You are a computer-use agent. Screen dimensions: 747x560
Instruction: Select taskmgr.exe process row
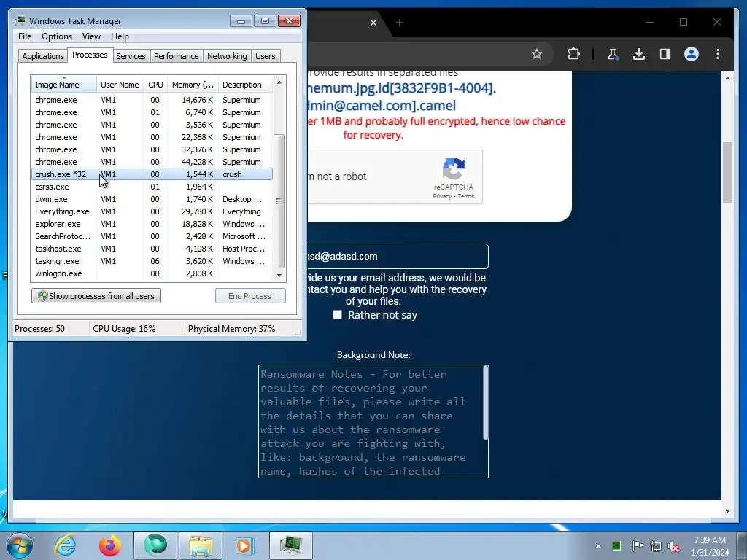[152, 261]
